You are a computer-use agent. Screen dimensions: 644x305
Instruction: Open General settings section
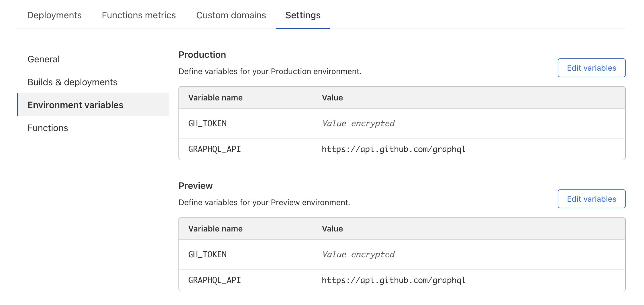[x=44, y=59]
